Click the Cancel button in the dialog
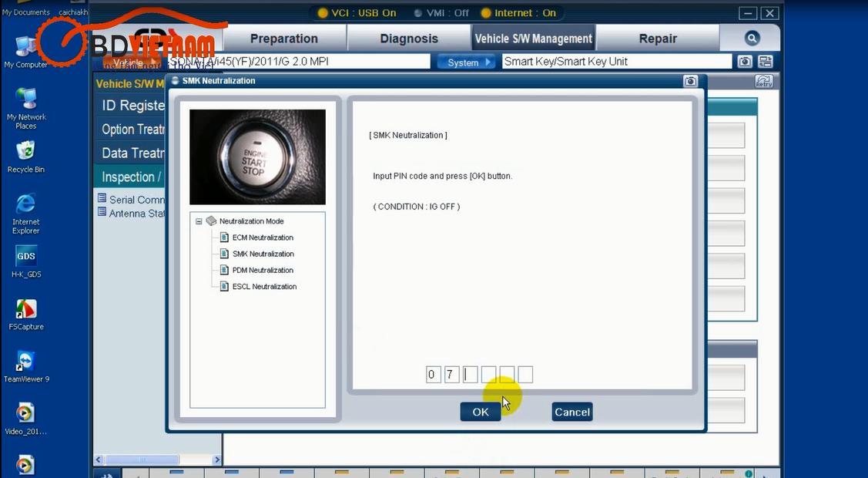The width and height of the screenshot is (868, 478). [x=571, y=412]
